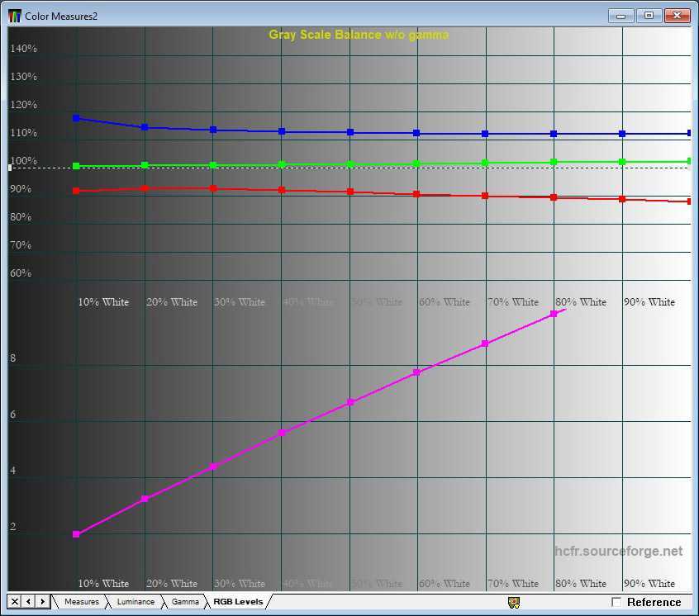Click the RGB Levels tab
This screenshot has height=616, width=699.
238,602
